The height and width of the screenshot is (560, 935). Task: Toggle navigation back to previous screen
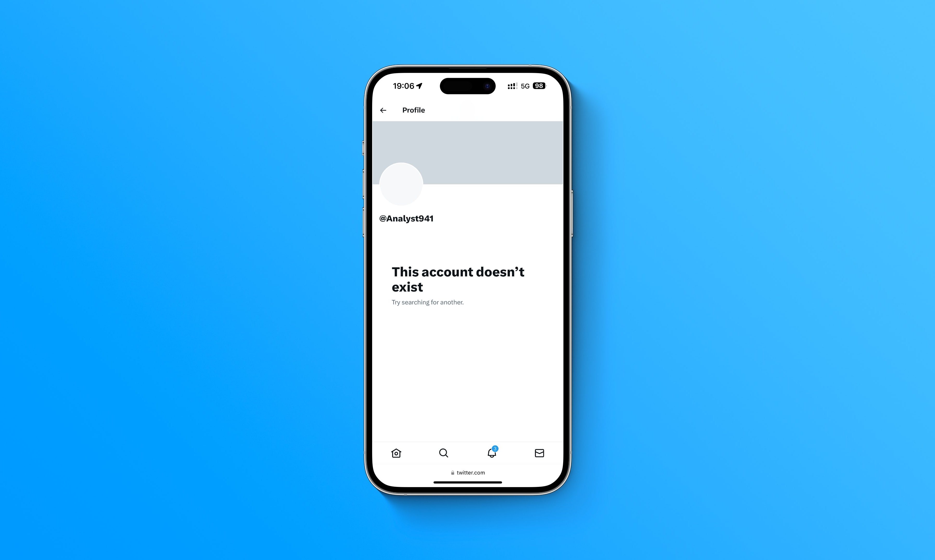tap(384, 109)
